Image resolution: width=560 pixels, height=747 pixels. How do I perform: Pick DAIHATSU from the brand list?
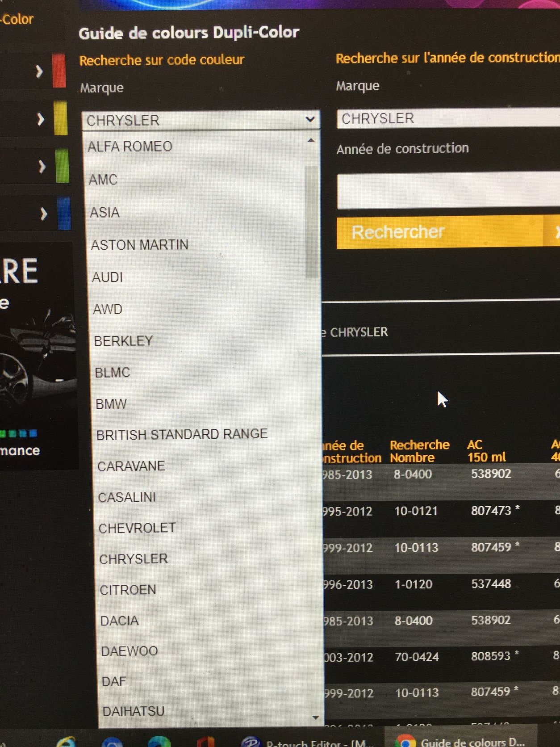point(134,711)
